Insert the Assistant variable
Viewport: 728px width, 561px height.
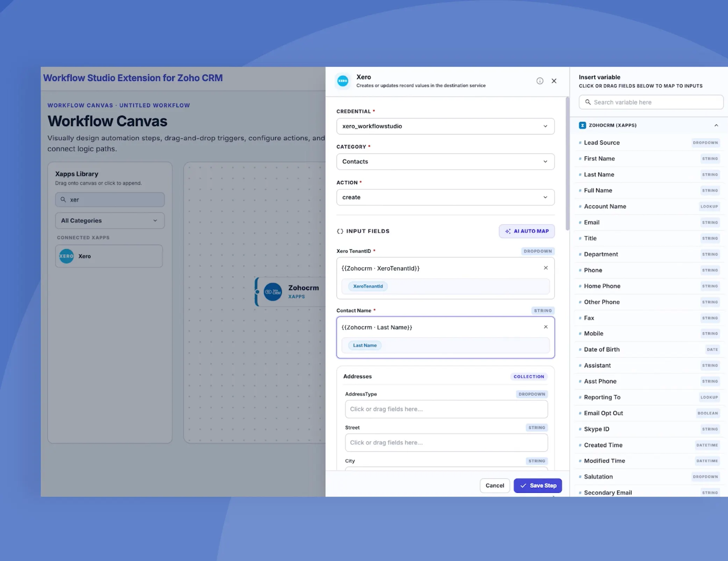(x=649, y=365)
